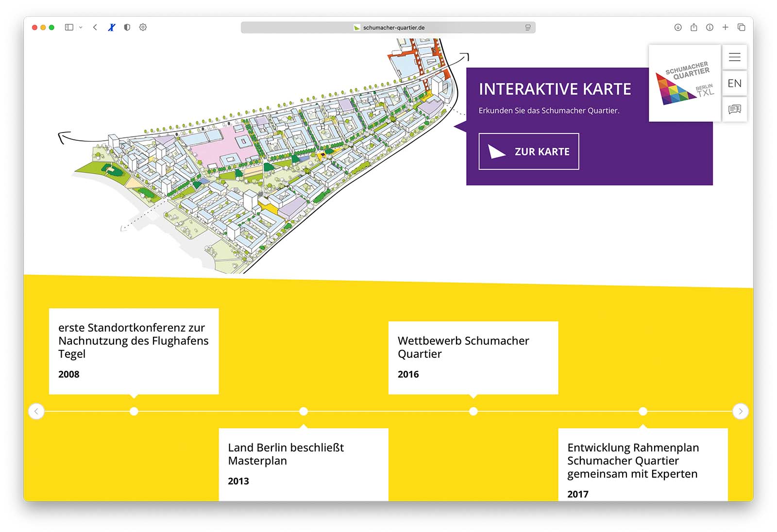Open the chat/contact speech bubble icon
Viewport: 777px width, 532px height.
tap(734, 109)
